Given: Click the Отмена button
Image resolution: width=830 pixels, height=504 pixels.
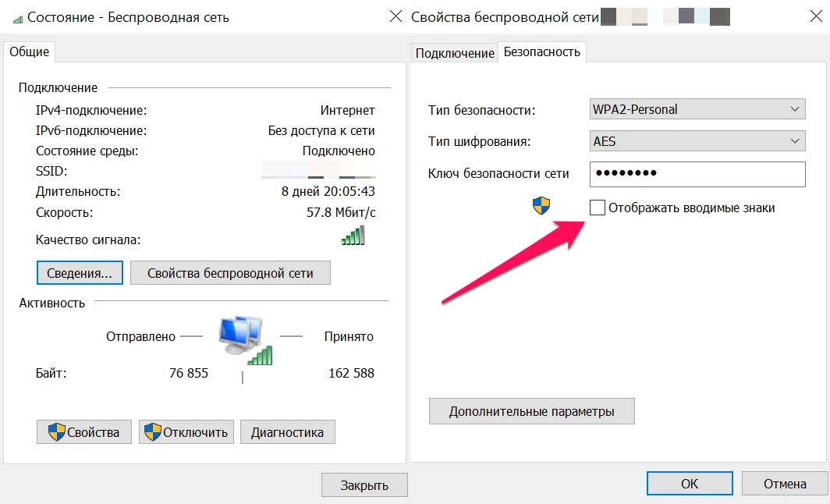Looking at the screenshot, I should [x=785, y=484].
